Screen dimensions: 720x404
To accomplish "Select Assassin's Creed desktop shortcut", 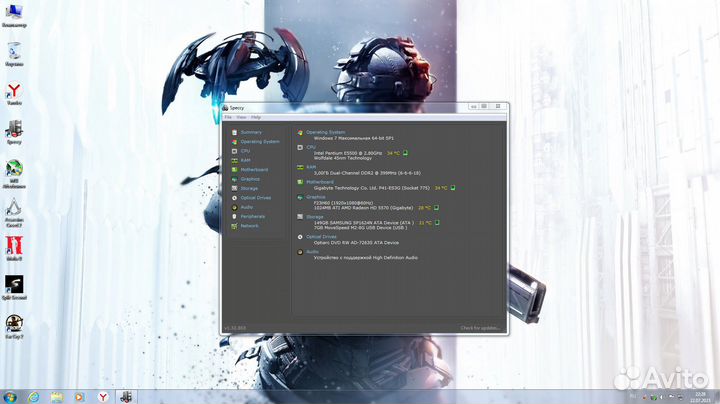I will pyautogui.click(x=14, y=212).
